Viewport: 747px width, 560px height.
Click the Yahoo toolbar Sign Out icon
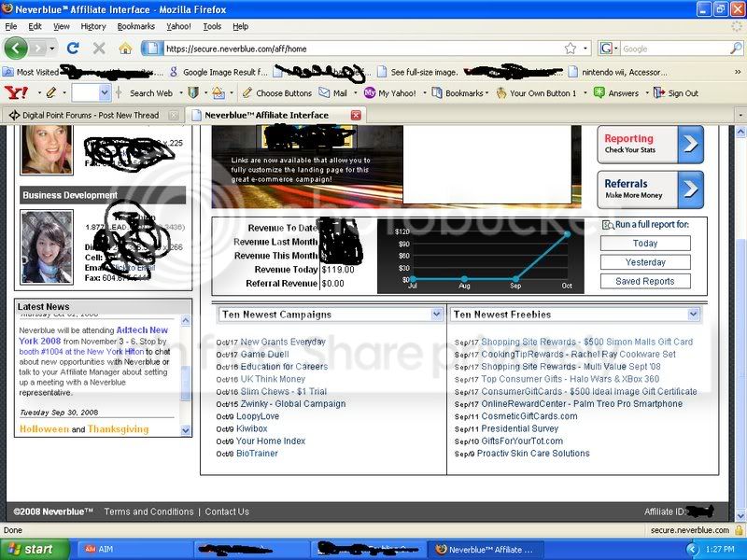[x=659, y=92]
